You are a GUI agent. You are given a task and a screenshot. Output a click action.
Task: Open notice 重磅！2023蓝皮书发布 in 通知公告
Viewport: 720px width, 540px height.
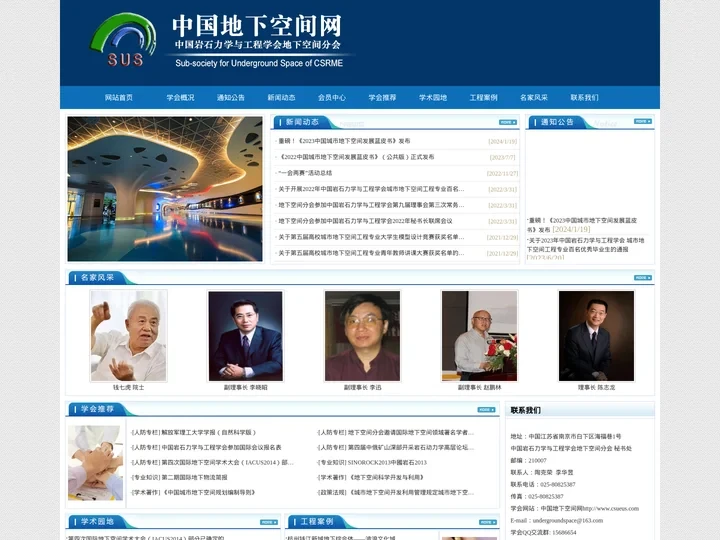tap(582, 225)
